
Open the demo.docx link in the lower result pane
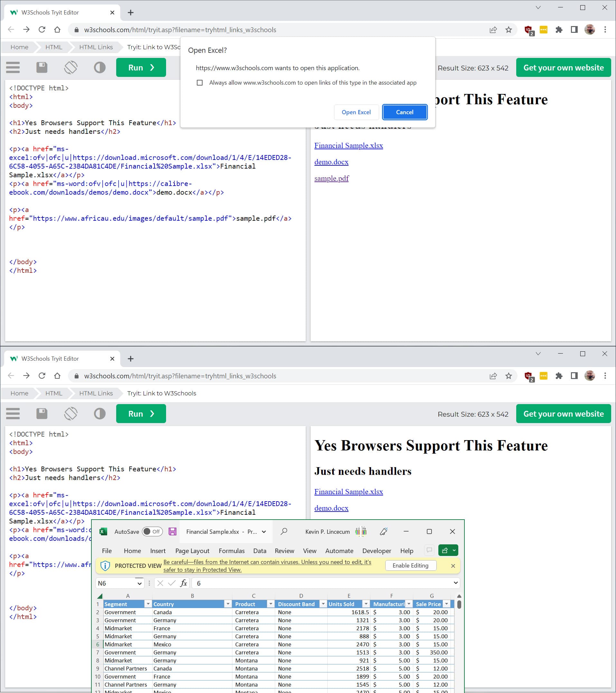click(331, 508)
